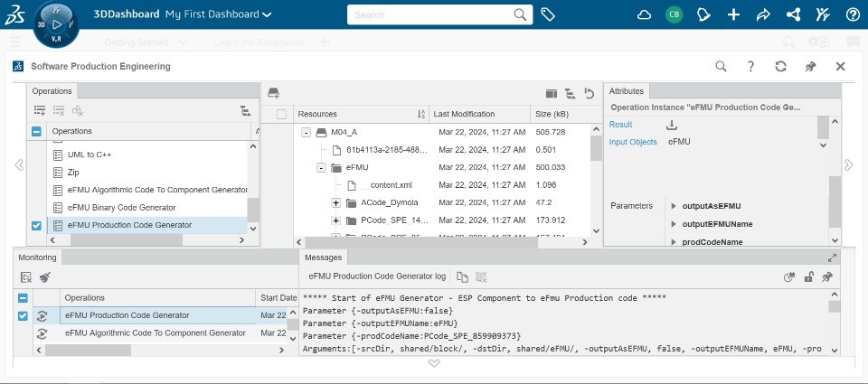
Task: Open the CB user profile avatar
Action: [674, 15]
